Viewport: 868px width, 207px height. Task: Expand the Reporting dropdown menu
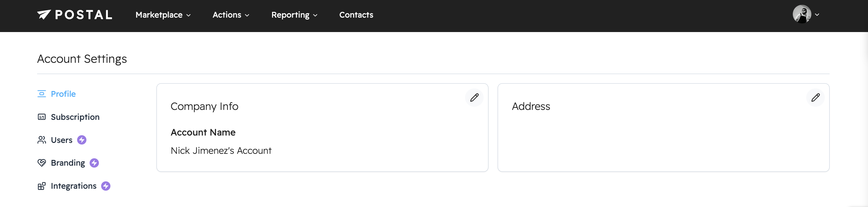294,15
